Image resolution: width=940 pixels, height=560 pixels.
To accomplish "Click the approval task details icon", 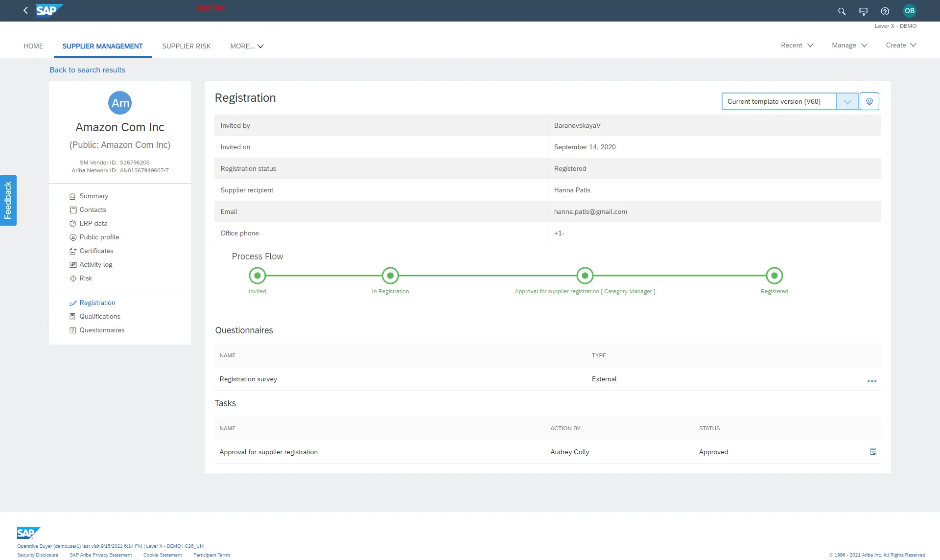I will (x=872, y=452).
